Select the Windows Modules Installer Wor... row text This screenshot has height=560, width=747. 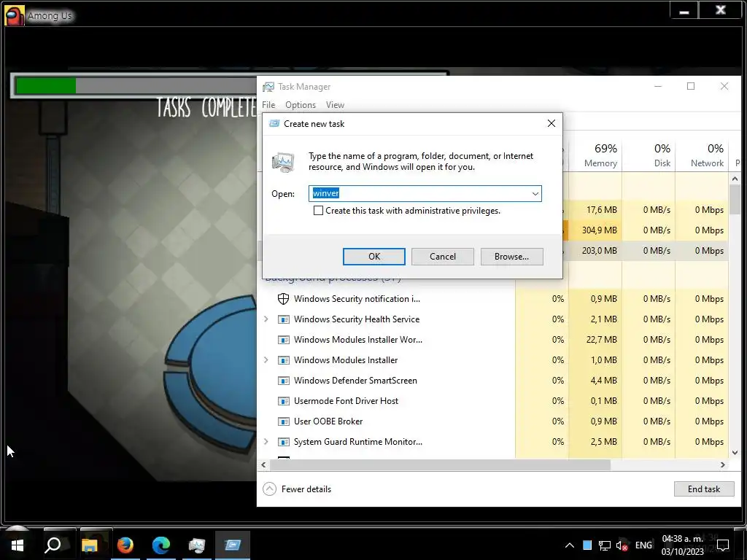pyautogui.click(x=357, y=340)
